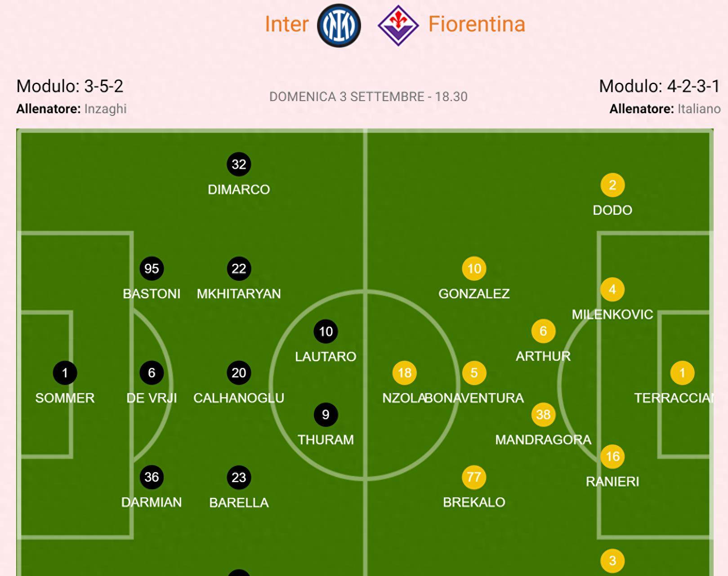Select Dodo's number 2 yellow marker

click(x=612, y=185)
